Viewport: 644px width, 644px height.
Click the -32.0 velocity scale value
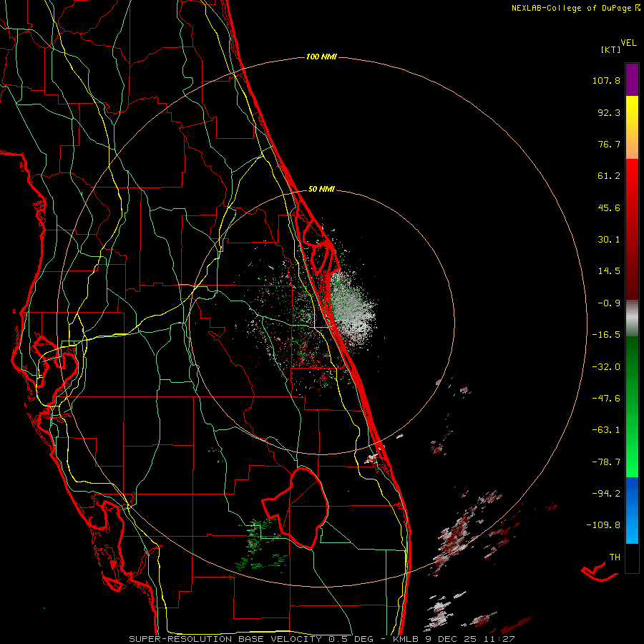606,367
